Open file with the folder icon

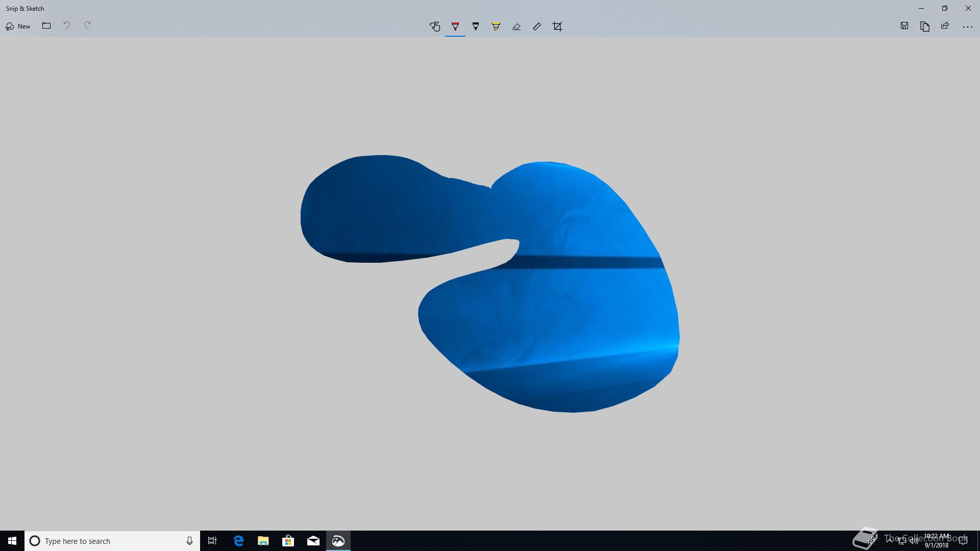point(46,26)
